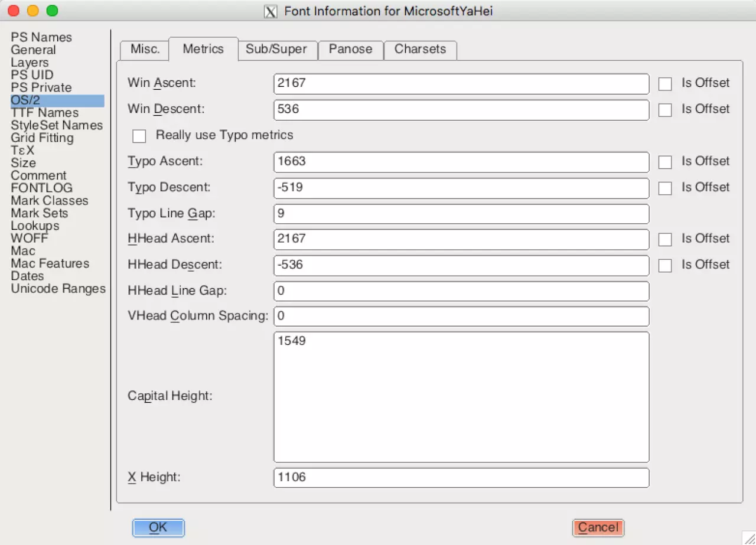The height and width of the screenshot is (545, 756).
Task: Click the HHead Descent field
Action: [x=461, y=265]
